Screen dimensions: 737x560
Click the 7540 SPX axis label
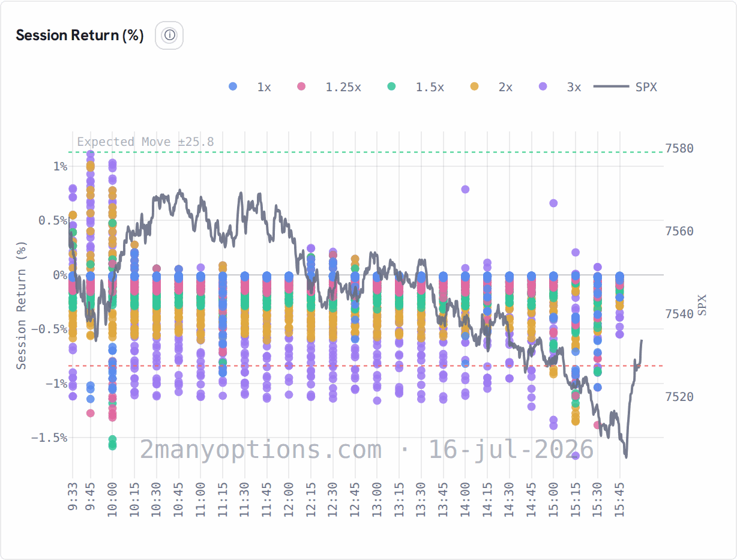pos(679,314)
